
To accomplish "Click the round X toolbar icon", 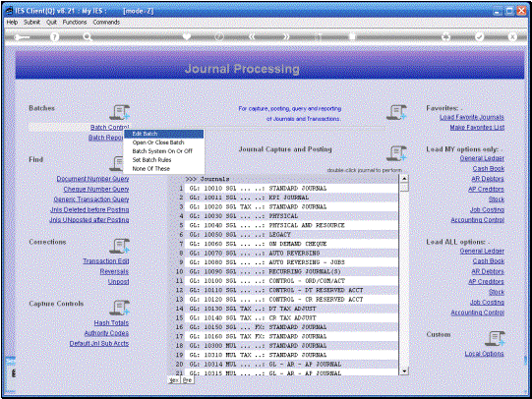I will (512, 36).
